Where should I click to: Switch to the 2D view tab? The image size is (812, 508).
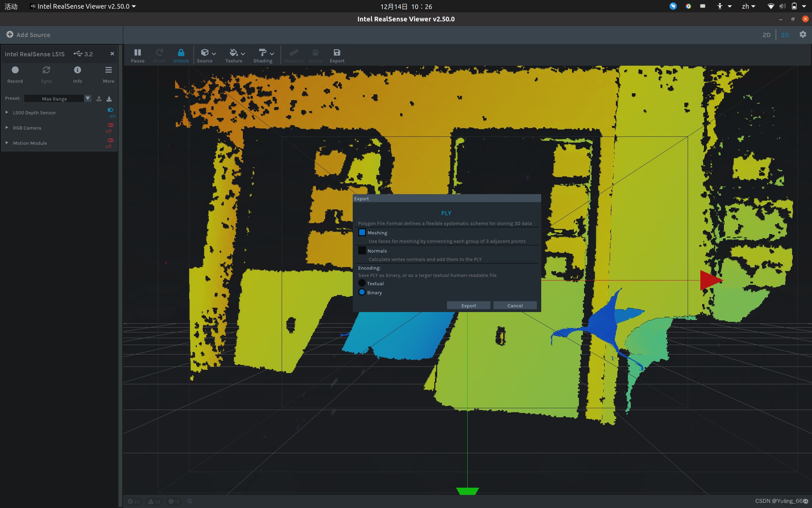click(766, 35)
